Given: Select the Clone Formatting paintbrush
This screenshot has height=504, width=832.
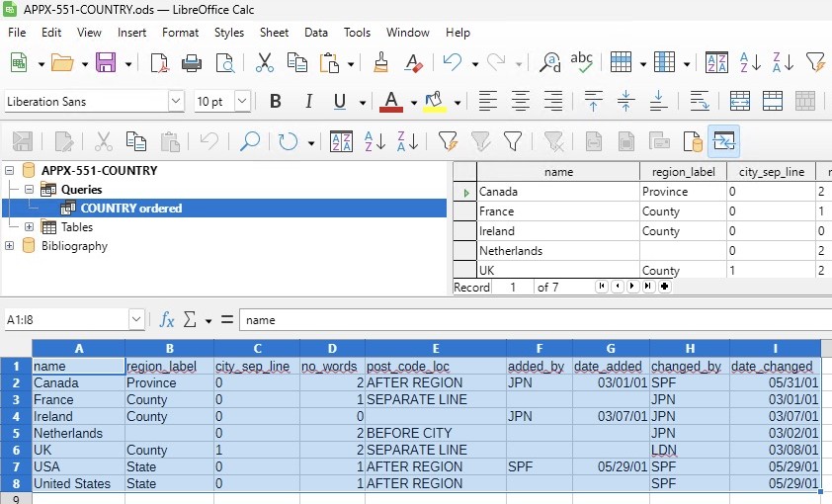Looking at the screenshot, I should tap(380, 63).
